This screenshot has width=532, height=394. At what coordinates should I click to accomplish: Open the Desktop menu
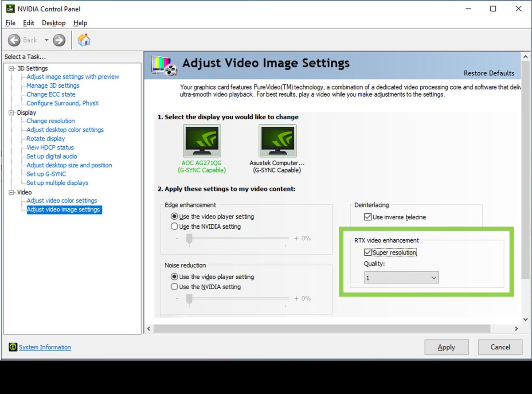tap(53, 23)
